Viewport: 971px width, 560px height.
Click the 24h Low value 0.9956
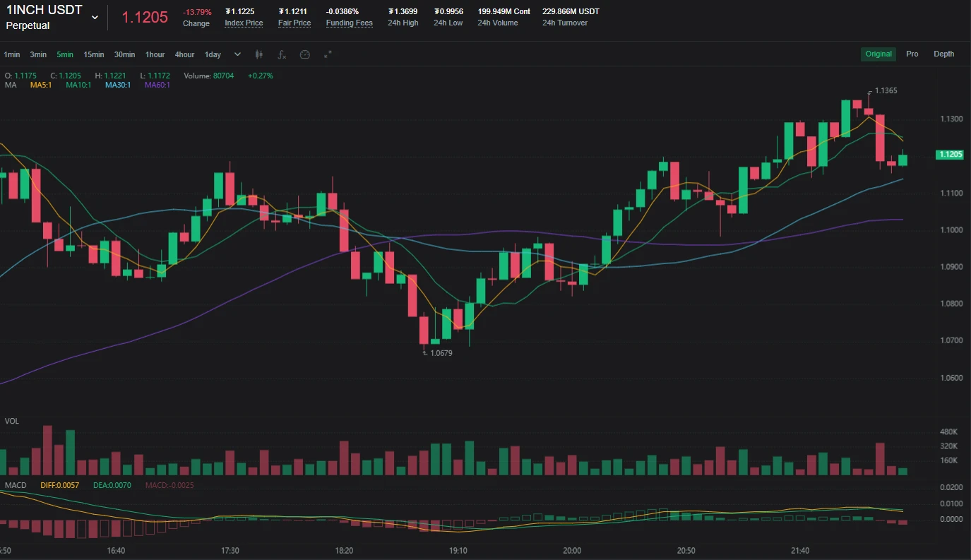coord(448,12)
